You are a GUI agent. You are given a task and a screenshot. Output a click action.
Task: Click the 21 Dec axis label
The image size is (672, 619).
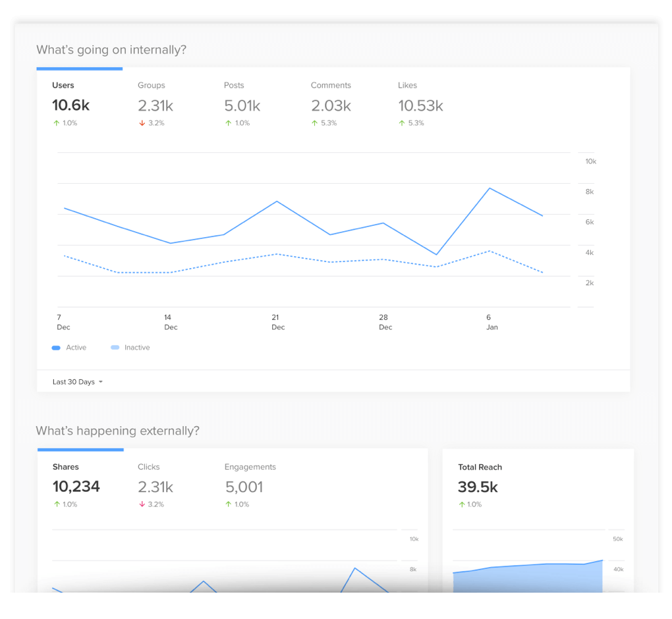[x=278, y=322]
